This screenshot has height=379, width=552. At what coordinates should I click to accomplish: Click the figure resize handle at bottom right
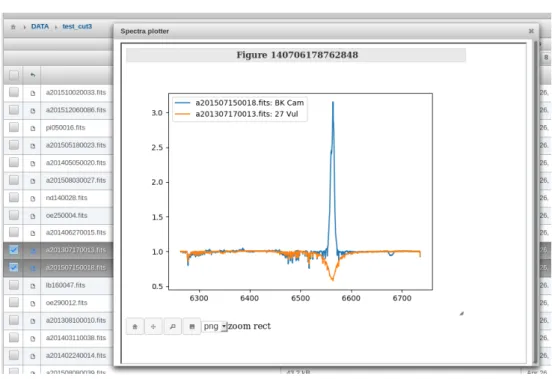click(462, 313)
